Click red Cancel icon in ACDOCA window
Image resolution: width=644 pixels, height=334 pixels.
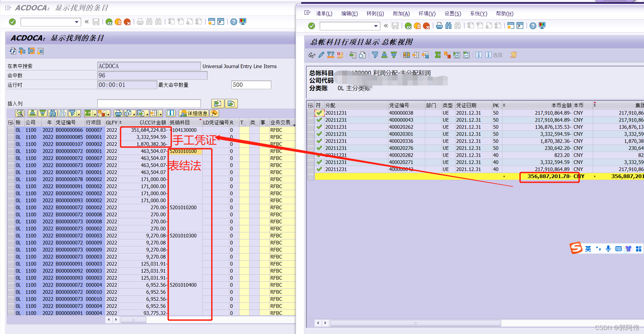[x=127, y=22]
